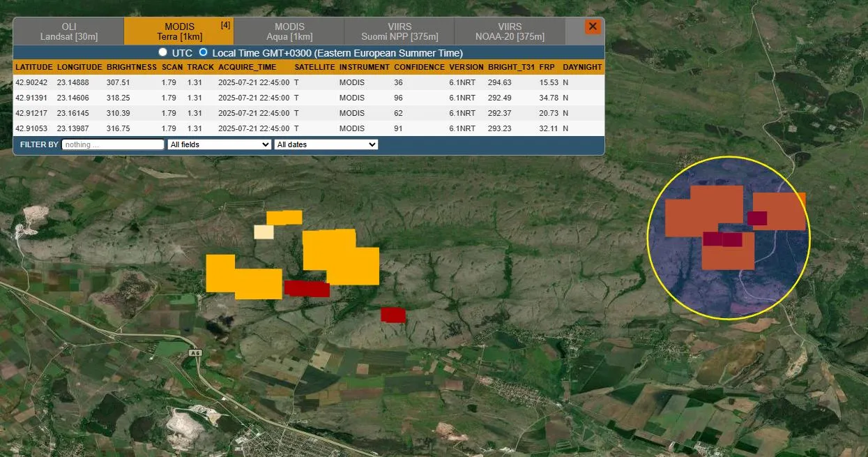Open the VIIRS Suomi NPP tab
Viewport: 868px width, 457px height.
point(399,31)
